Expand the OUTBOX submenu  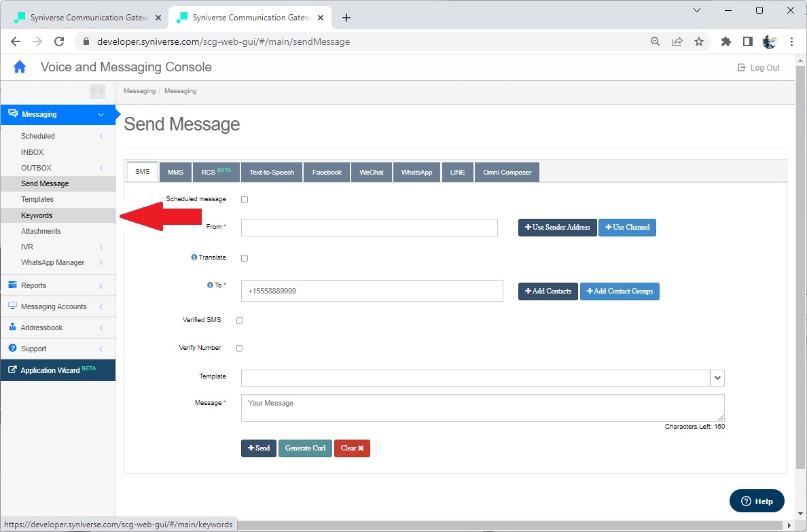click(x=101, y=168)
